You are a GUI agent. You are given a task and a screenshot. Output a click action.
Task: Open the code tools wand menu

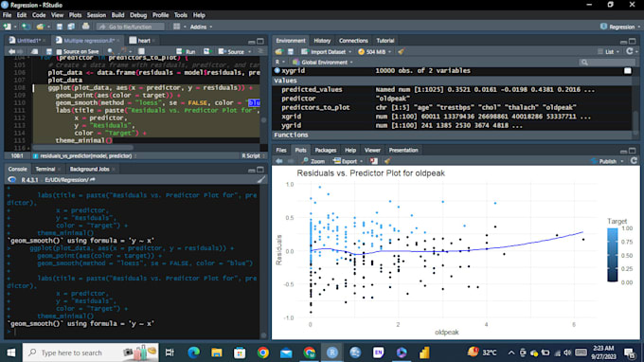(123, 52)
